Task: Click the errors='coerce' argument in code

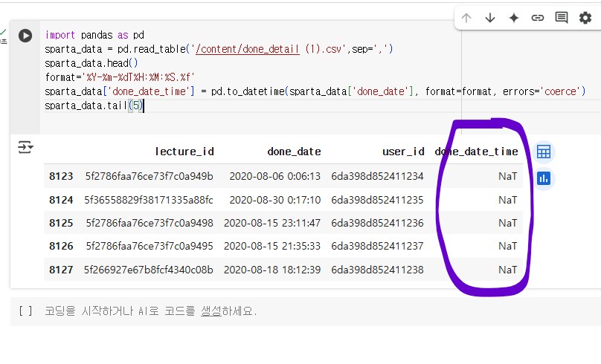Action: pyautogui.click(x=542, y=91)
